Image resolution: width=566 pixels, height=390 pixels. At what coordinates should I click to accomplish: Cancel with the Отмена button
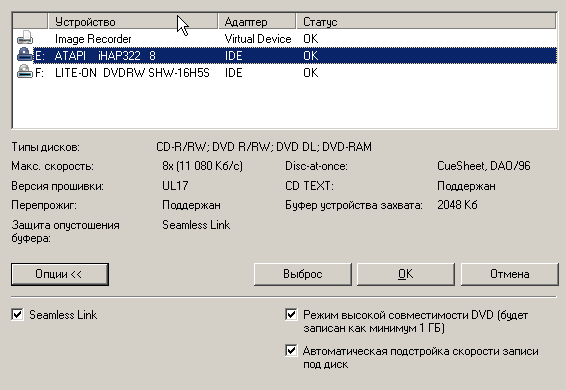pyautogui.click(x=510, y=274)
